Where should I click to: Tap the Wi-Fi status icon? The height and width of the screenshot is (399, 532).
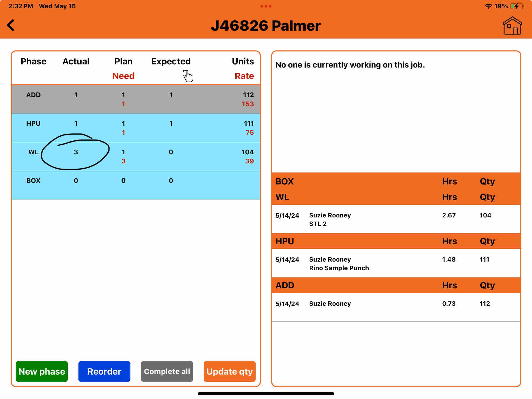pos(488,6)
